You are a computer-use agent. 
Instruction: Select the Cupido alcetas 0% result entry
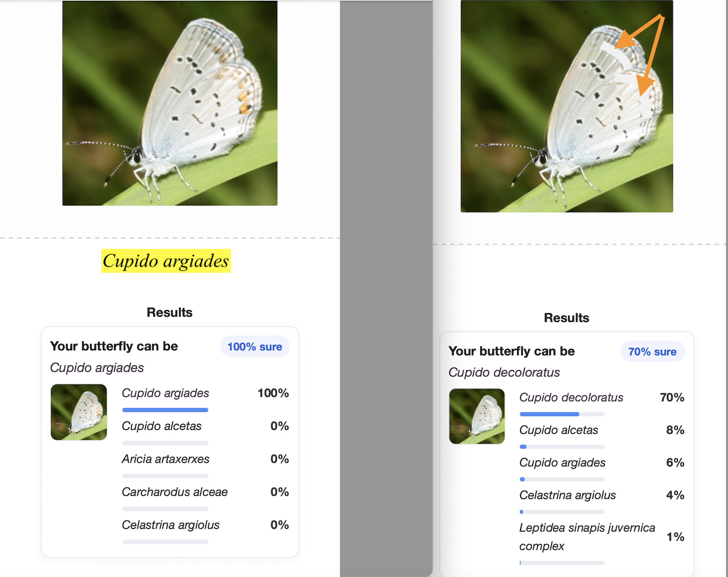click(x=161, y=426)
